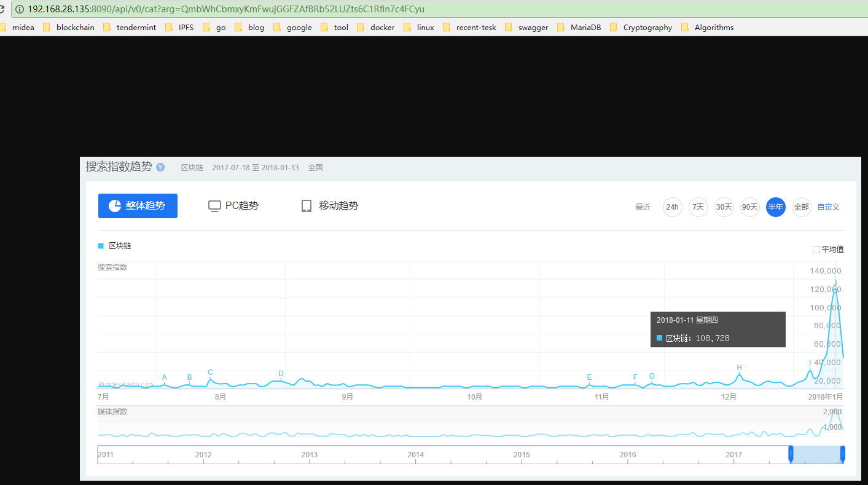Open the tool bookmark folder
This screenshot has height=485, width=868.
(x=335, y=27)
